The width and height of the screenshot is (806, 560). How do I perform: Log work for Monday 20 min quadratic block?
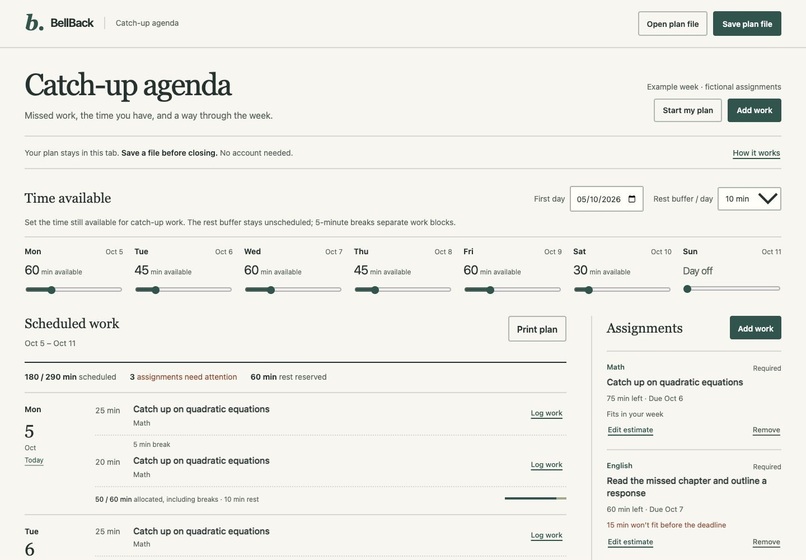546,464
